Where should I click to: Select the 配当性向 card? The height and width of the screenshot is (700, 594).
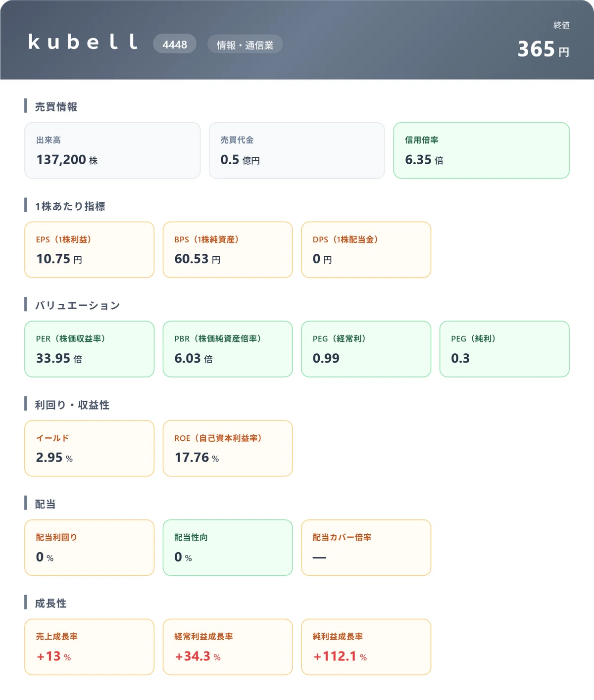point(228,548)
